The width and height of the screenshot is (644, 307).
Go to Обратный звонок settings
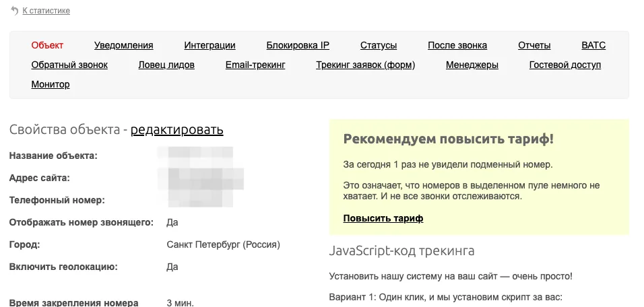point(69,65)
